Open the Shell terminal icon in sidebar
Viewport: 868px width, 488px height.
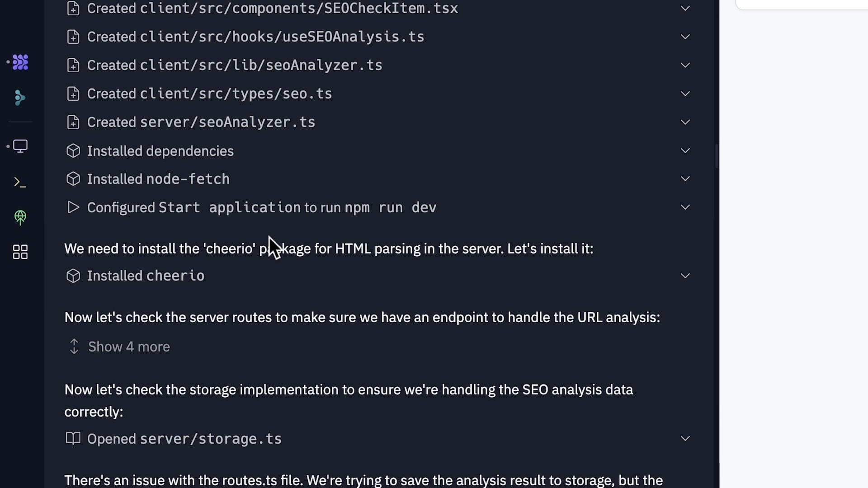coord(20,182)
